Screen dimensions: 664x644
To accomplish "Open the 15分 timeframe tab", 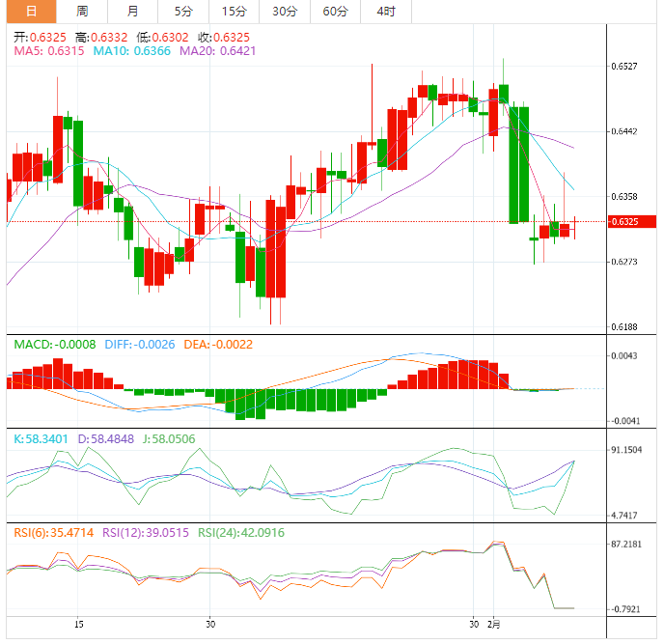I will point(235,12).
